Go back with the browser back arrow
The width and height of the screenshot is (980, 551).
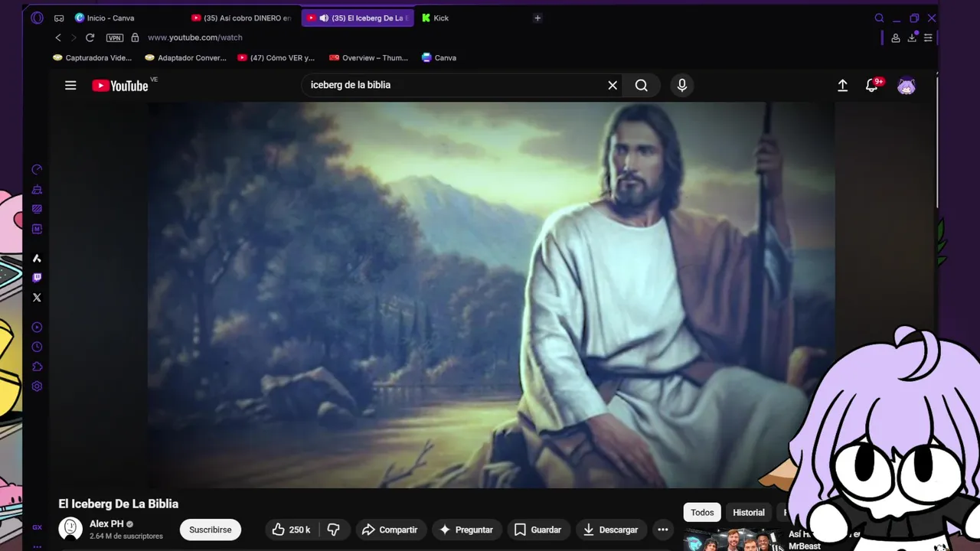coord(58,37)
